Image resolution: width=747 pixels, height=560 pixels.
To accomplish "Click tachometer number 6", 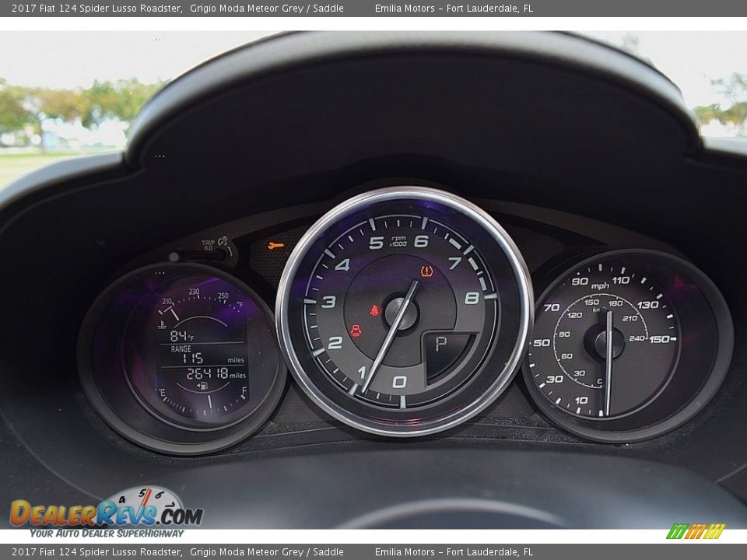I will point(421,241).
